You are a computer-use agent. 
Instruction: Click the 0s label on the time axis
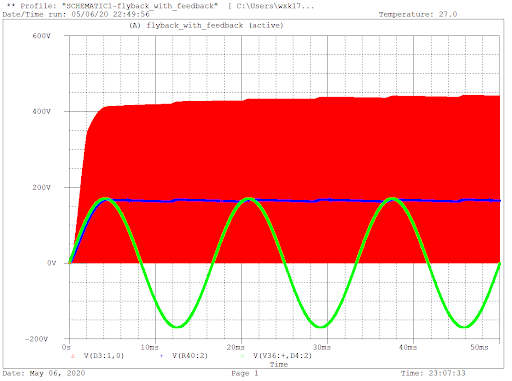point(66,348)
